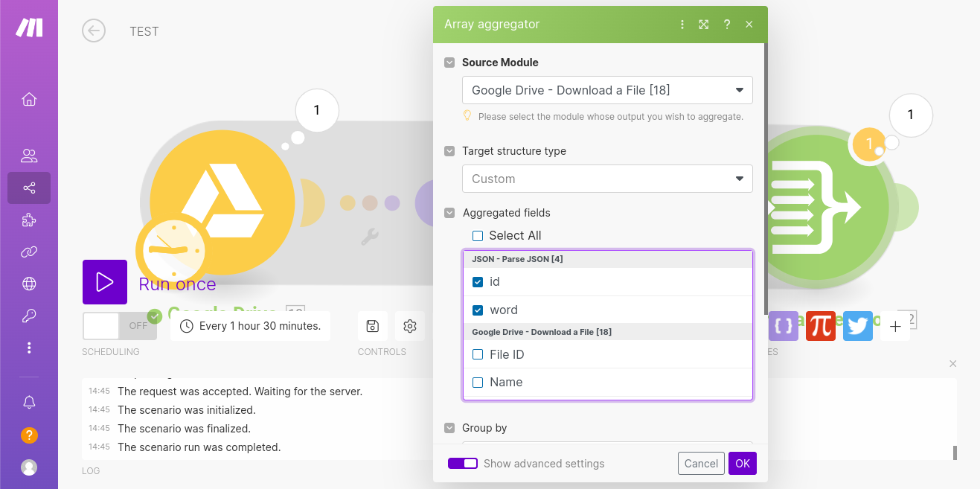
Task: Close the log panel with the X
Action: 953,364
